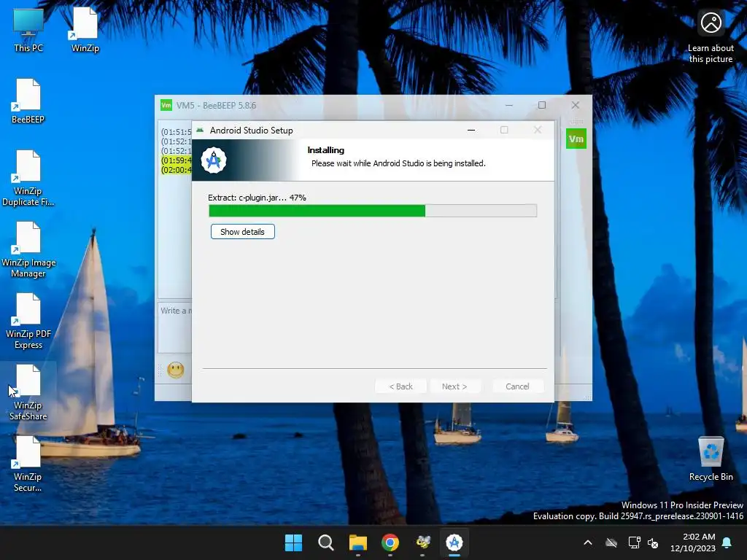The width and height of the screenshot is (747, 560).
Task: Open File Explorer from taskbar
Action: [357, 542]
